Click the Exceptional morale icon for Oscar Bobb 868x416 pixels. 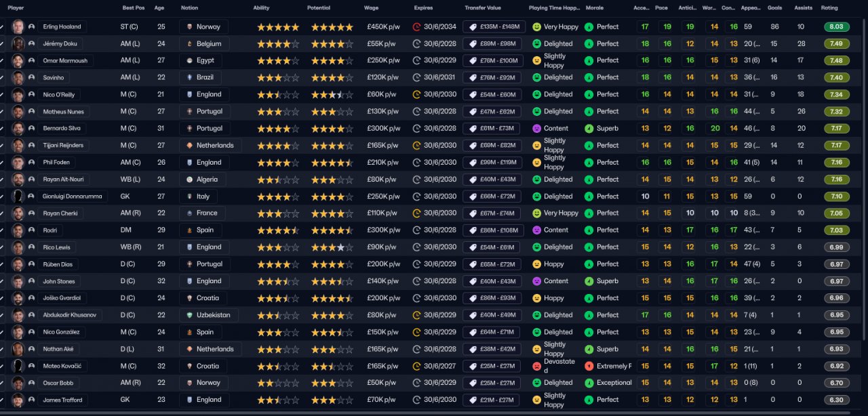click(x=589, y=383)
